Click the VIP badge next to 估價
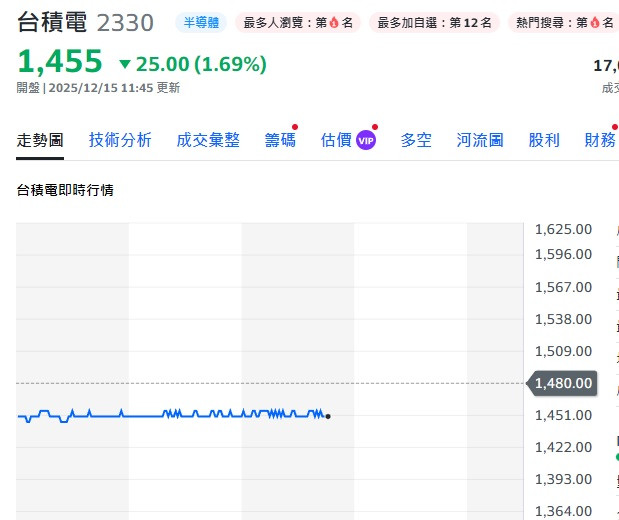This screenshot has height=520, width=619. [366, 141]
